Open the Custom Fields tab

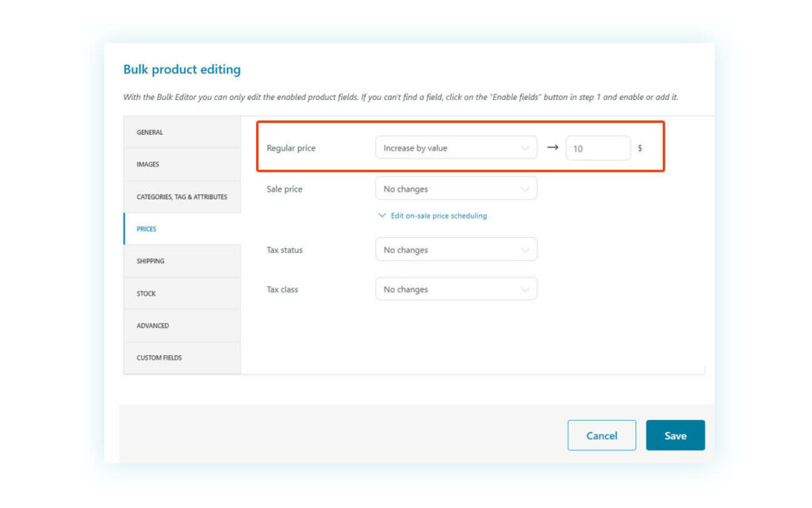point(182,357)
